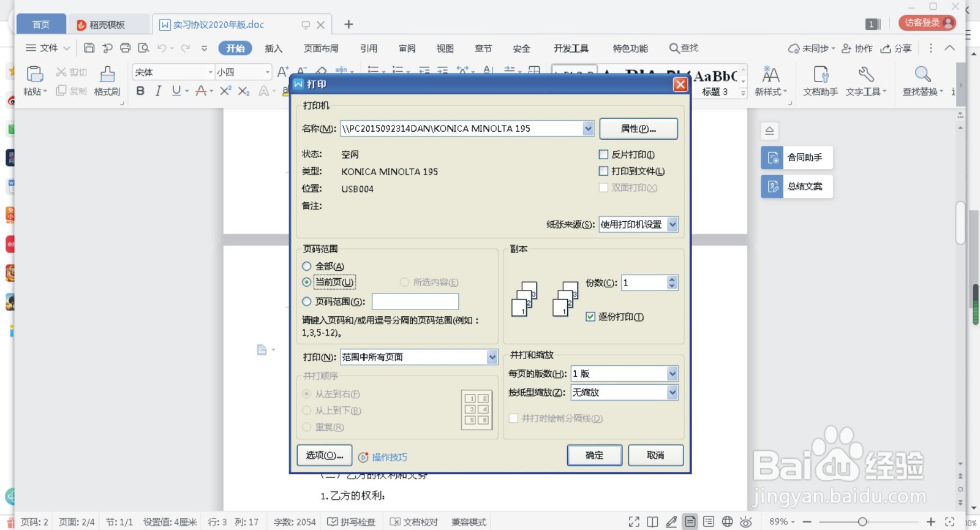The width and height of the screenshot is (980, 530).
Task: Click the Paste clipboard icon
Action: pyautogui.click(x=35, y=74)
